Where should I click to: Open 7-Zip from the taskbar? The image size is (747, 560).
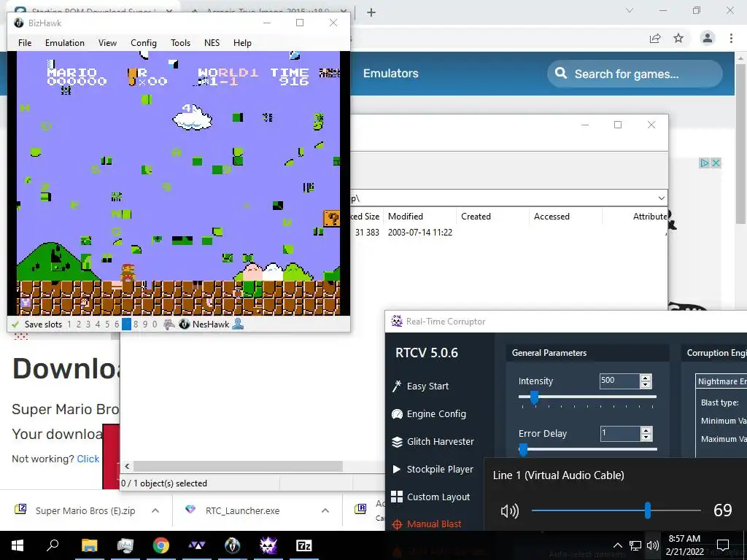click(x=304, y=545)
